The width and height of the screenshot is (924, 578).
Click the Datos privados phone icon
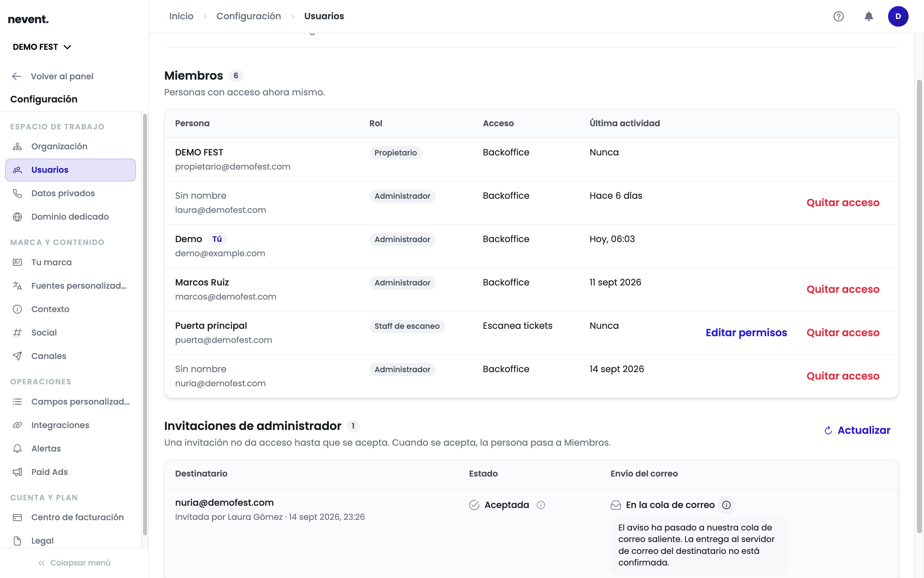pos(17,193)
